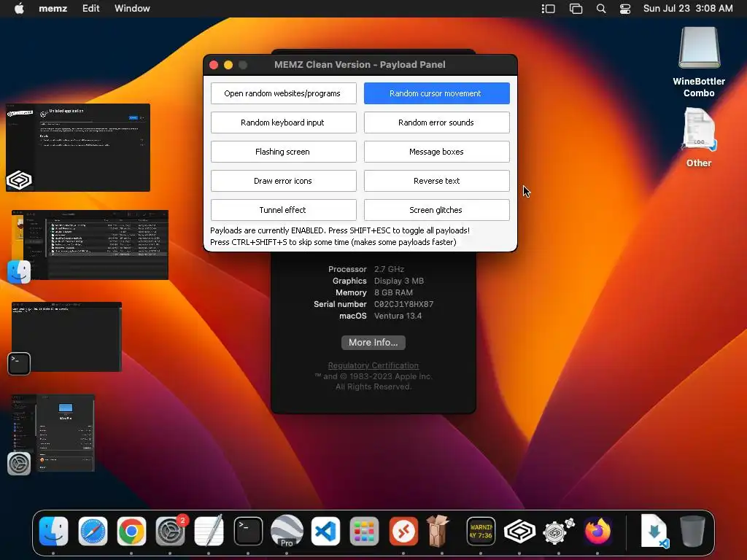Launch Firefox from the Dock

[597, 531]
